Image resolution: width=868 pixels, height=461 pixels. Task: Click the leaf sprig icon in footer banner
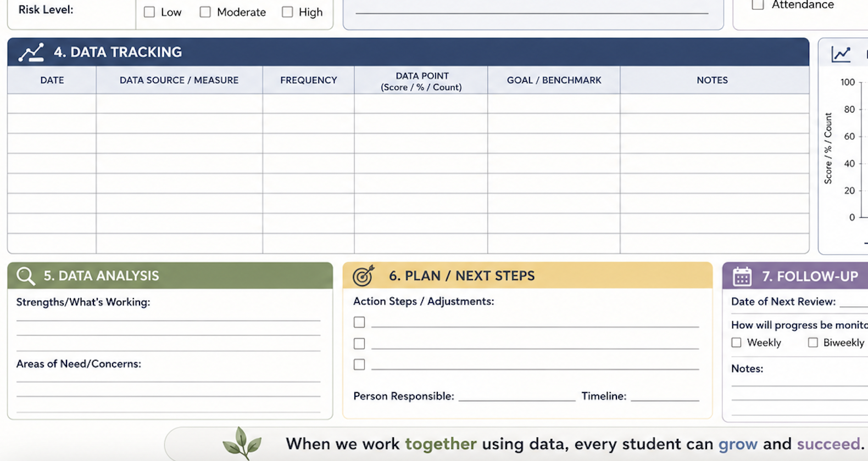pyautogui.click(x=242, y=443)
